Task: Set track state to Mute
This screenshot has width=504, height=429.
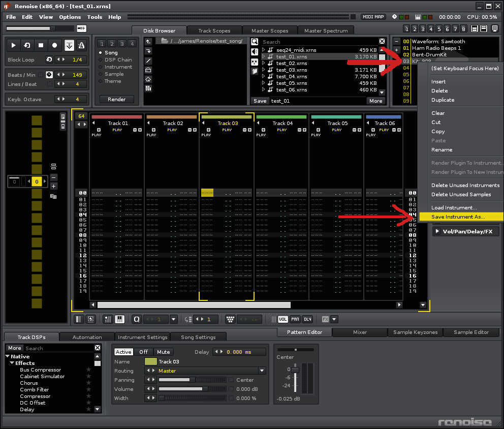Action: [x=163, y=352]
